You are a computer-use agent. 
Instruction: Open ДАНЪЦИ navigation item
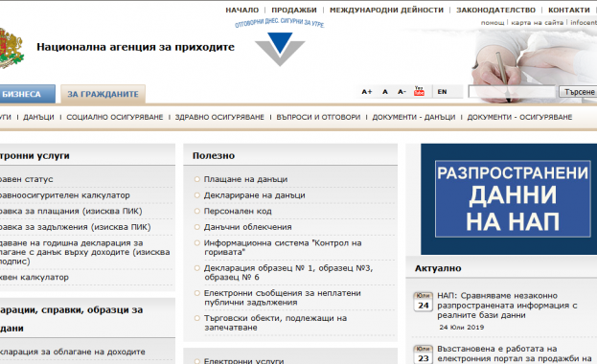[38, 117]
